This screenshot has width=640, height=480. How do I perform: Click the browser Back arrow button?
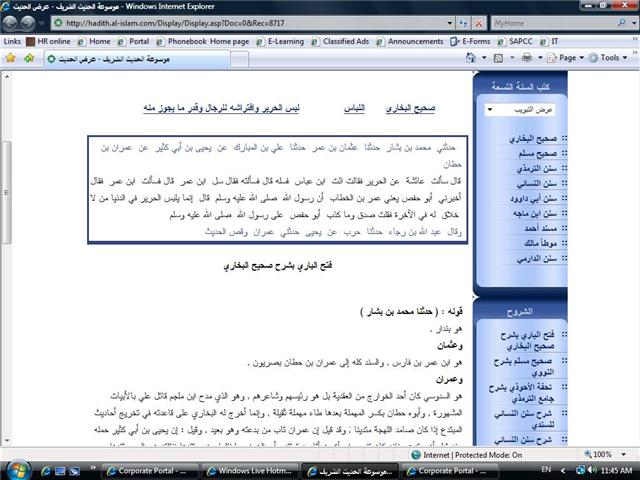(x=14, y=23)
